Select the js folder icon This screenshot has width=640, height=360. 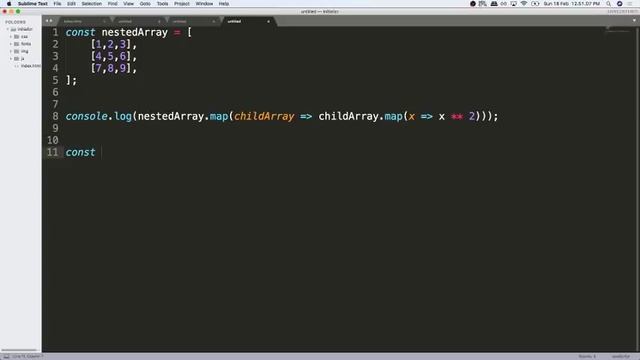17,58
